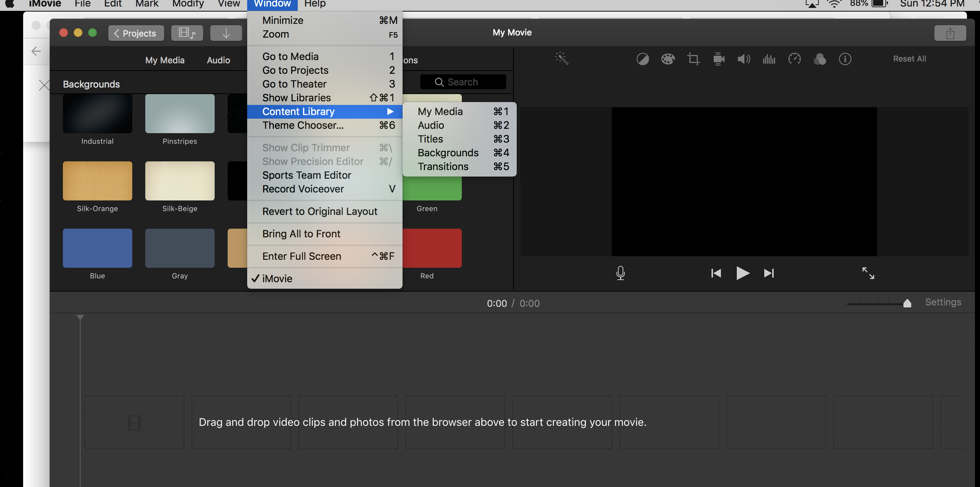Open the color balance tool
The width and height of the screenshot is (980, 487).
pos(642,59)
